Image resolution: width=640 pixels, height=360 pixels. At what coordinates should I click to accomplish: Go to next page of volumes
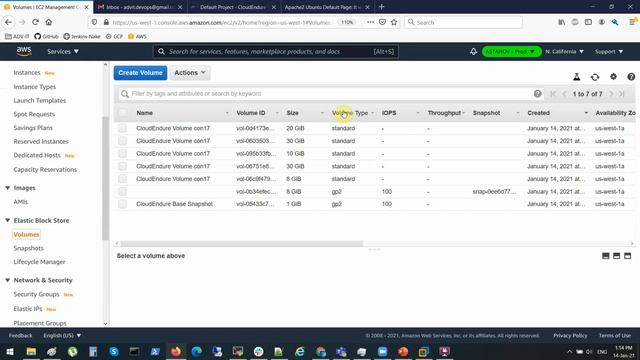tap(611, 94)
